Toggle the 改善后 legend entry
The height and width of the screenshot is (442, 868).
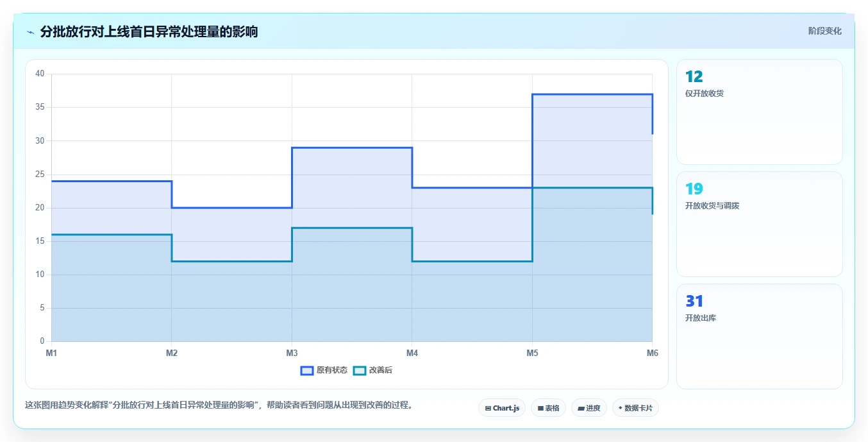tap(372, 370)
